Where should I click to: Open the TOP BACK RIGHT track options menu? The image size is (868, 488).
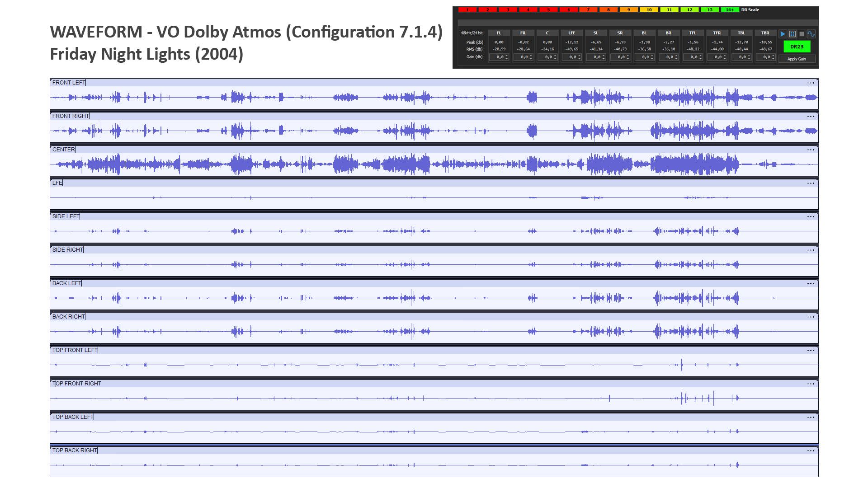(x=811, y=450)
